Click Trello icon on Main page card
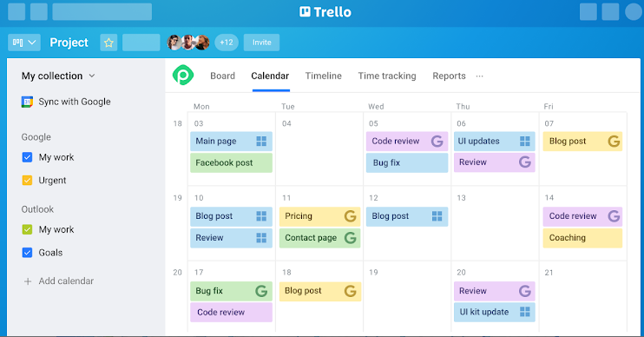 pos(261,142)
